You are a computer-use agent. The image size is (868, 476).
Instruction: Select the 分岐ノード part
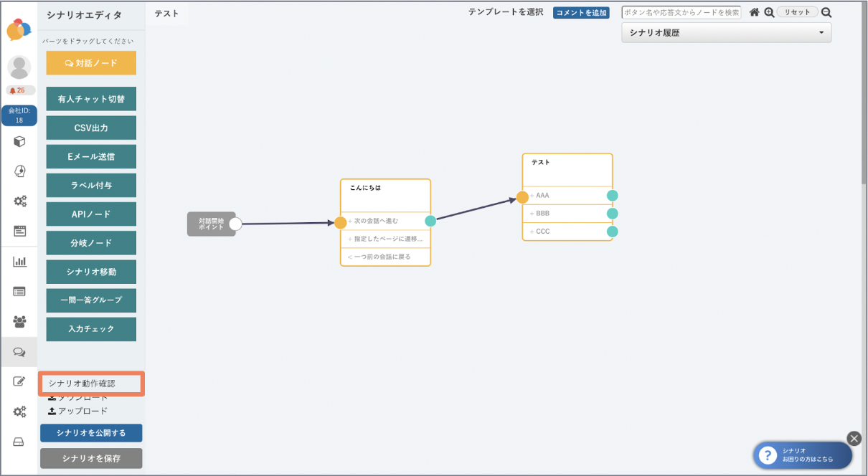[x=91, y=243]
